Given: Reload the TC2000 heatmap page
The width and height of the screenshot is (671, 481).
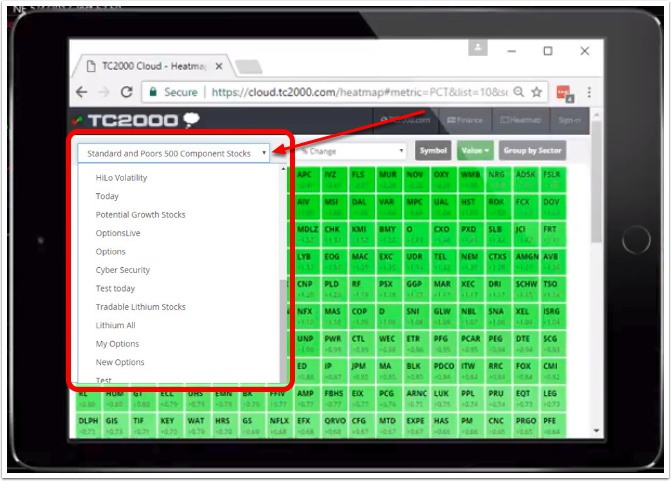Looking at the screenshot, I should (x=127, y=92).
